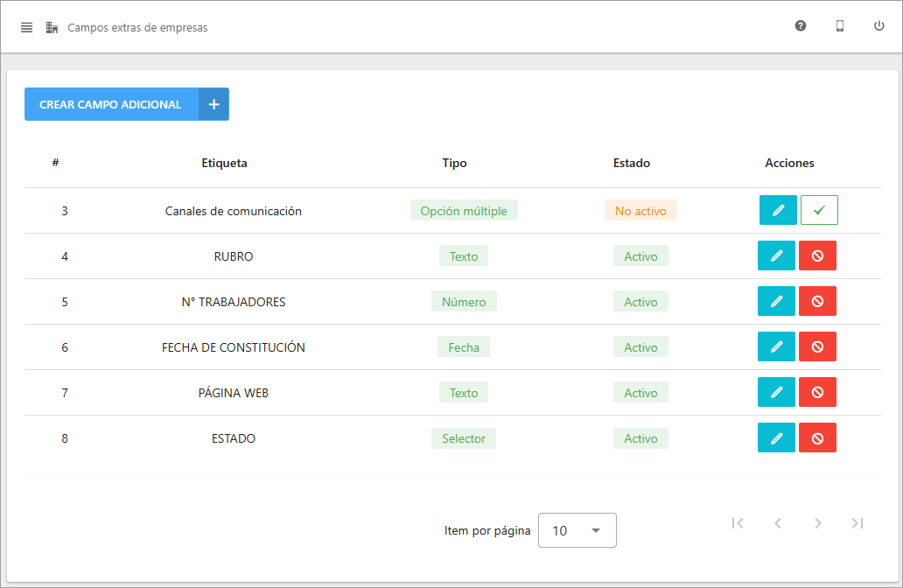Go to the next page arrow
This screenshot has width=903, height=588.
tap(817, 523)
